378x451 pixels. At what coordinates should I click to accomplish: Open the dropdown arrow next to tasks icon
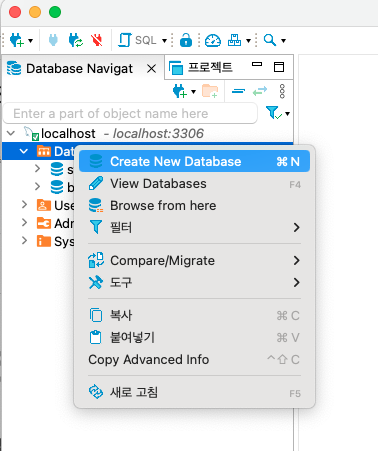pyautogui.click(x=248, y=41)
